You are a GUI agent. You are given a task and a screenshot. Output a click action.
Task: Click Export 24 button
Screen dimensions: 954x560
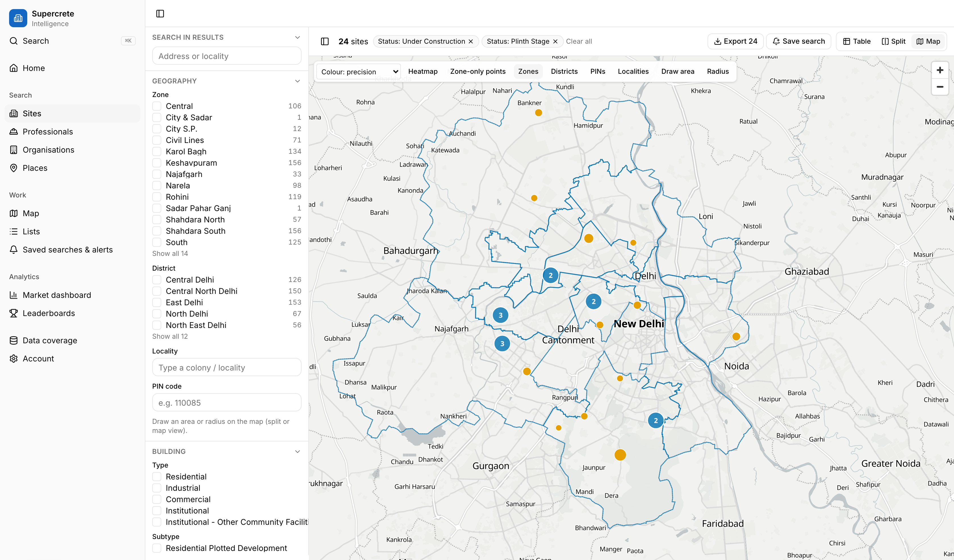point(736,41)
